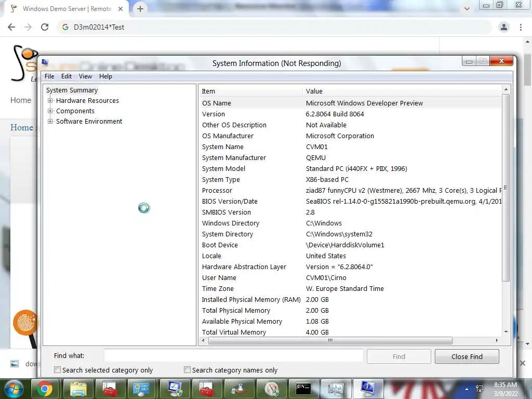The width and height of the screenshot is (532, 399).
Task: Expand Software Environment tree node
Action: (50, 121)
